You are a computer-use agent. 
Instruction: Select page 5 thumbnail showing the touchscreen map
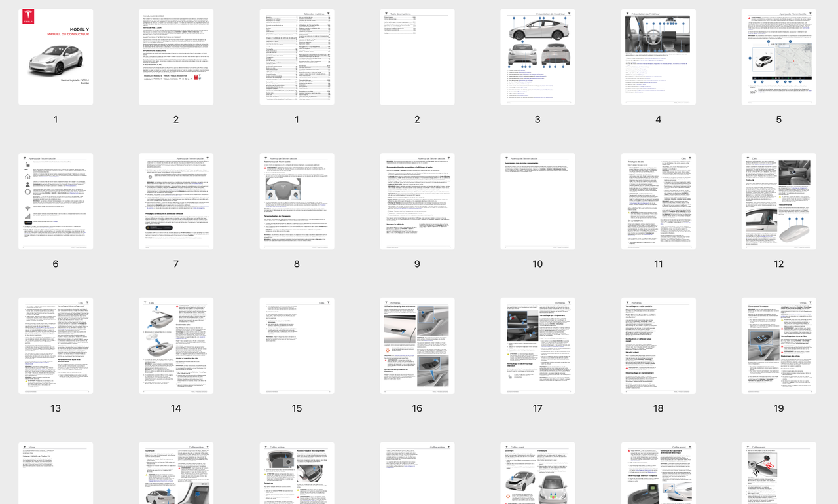point(778,57)
